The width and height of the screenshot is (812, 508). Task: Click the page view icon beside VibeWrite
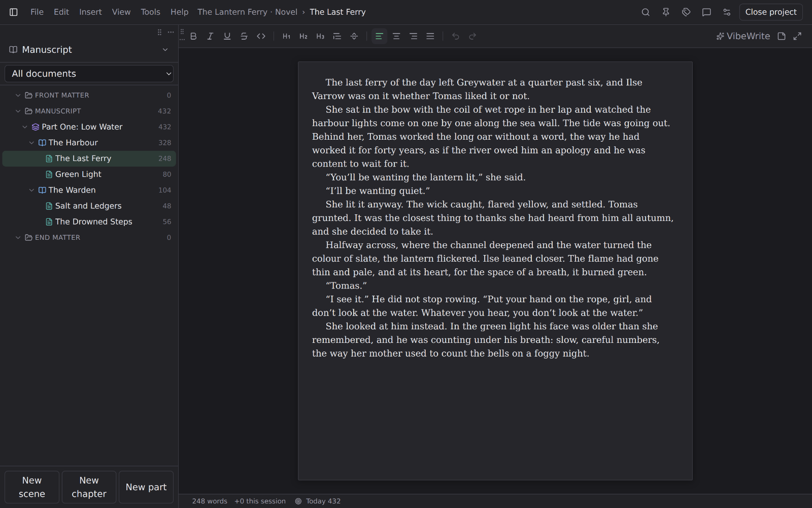(x=782, y=36)
